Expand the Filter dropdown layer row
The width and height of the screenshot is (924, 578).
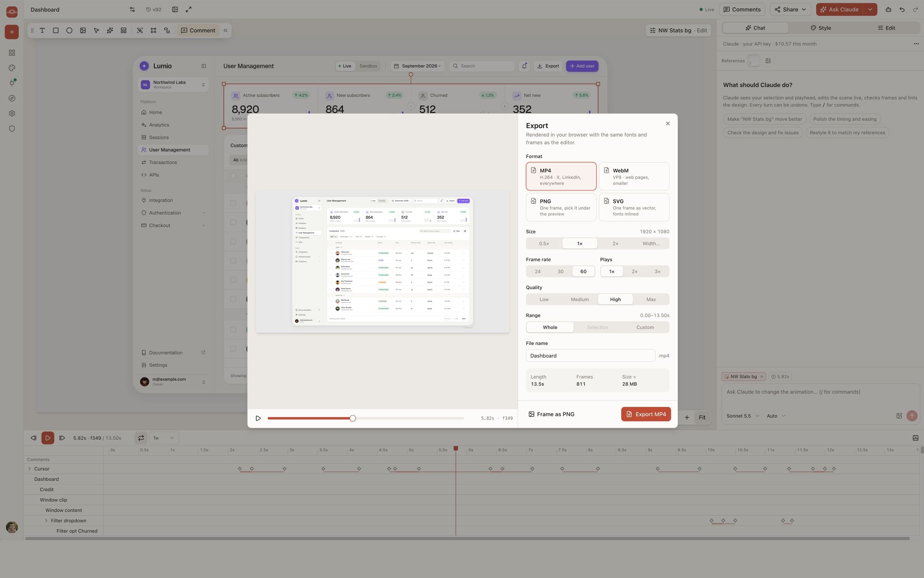[x=46, y=521]
